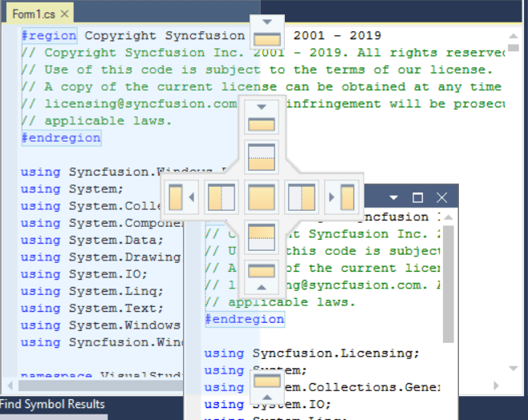Maximize the floating code window

coord(417,197)
